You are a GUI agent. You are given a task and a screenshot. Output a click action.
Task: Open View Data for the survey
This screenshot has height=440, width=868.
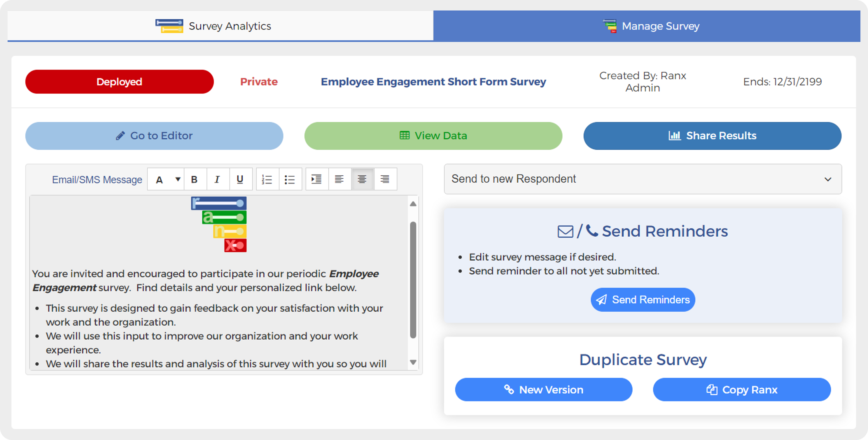pos(433,136)
